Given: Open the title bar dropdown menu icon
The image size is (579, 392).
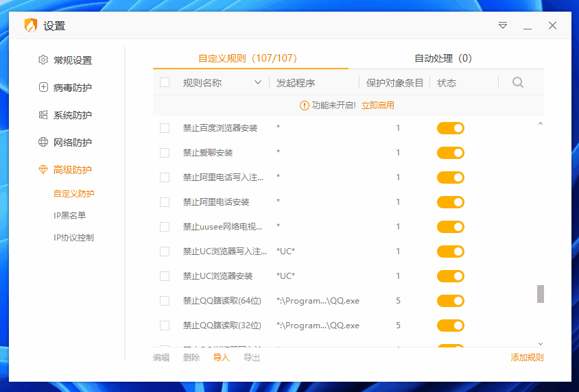Looking at the screenshot, I should point(503,25).
